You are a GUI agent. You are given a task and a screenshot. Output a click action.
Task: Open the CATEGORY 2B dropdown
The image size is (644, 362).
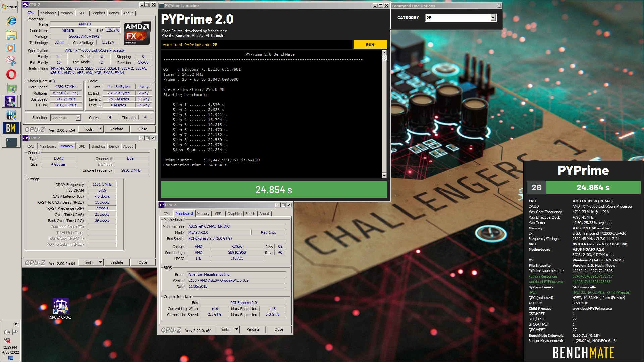493,18
